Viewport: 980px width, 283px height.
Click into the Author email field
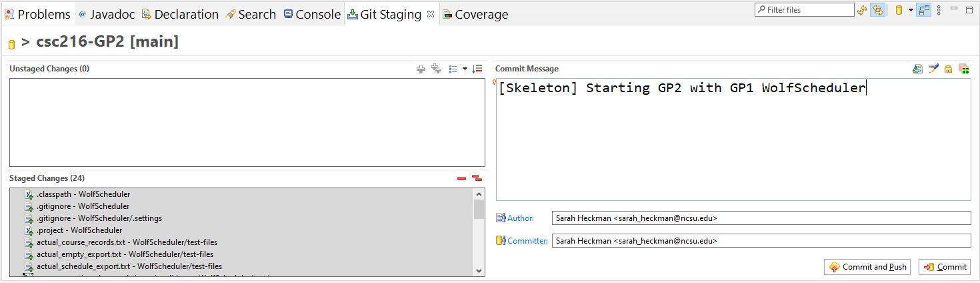(761, 218)
